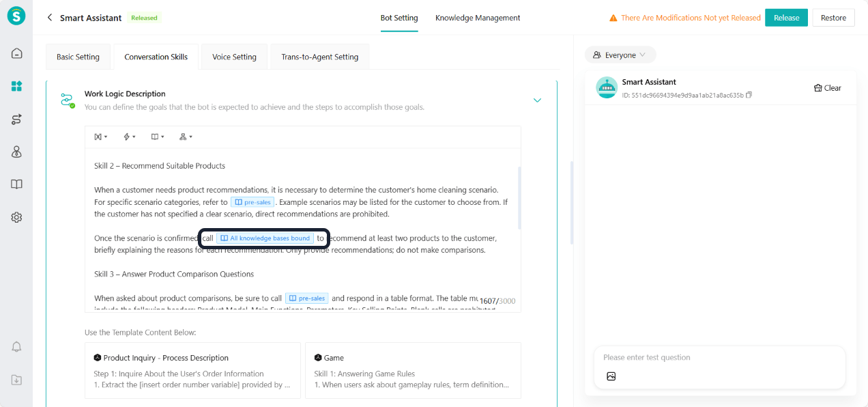Image resolution: width=868 pixels, height=407 pixels.
Task: Open the settings gear in left sidebar
Action: pos(17,217)
